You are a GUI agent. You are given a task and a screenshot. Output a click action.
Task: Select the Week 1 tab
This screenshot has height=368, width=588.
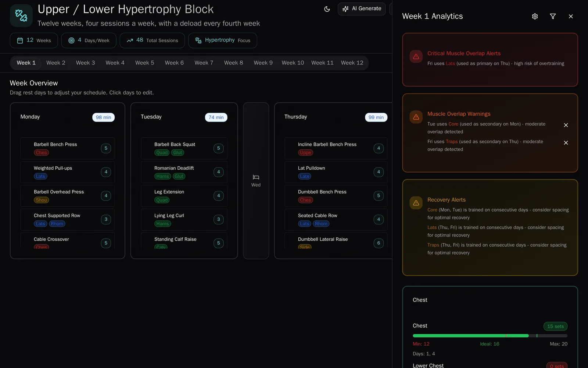tap(26, 63)
